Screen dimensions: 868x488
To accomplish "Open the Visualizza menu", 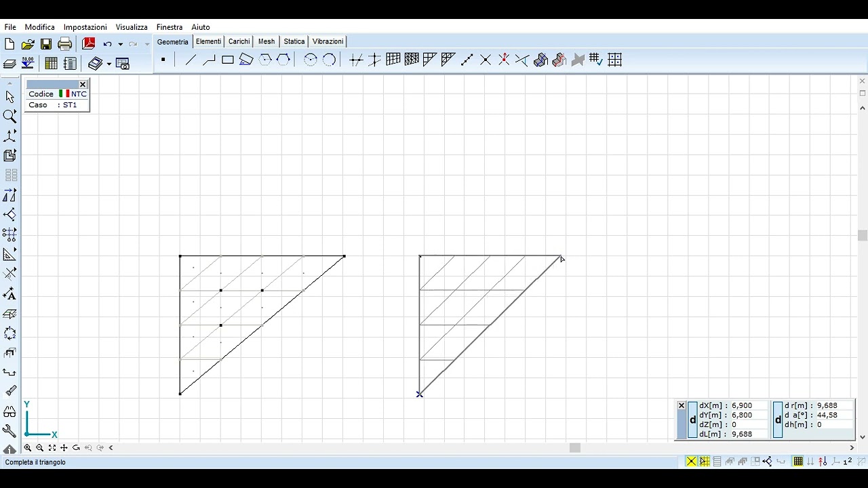I will [132, 27].
